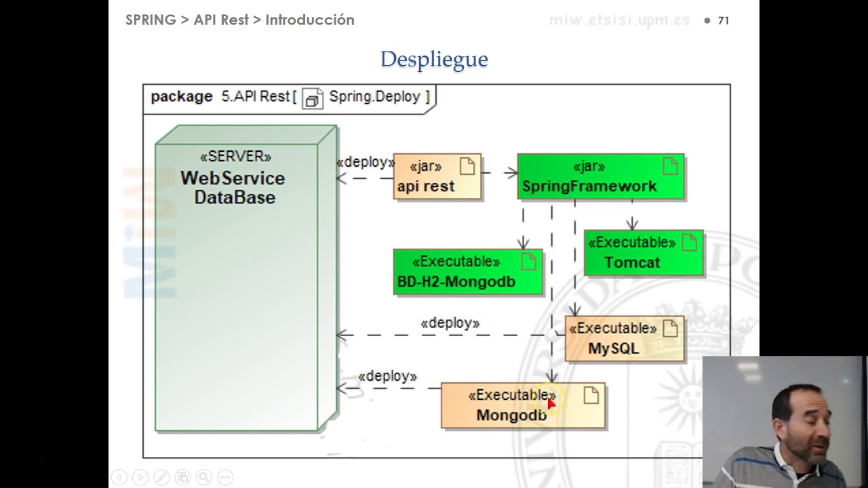Click the deploy label above Mongodb arrow

388,376
